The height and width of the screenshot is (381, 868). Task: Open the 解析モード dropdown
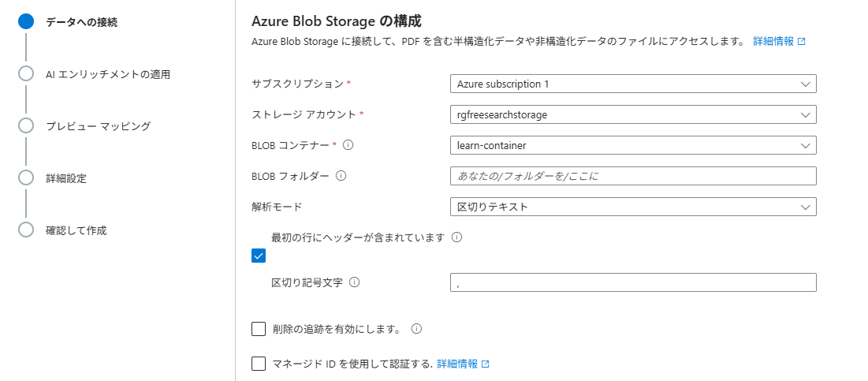click(632, 207)
